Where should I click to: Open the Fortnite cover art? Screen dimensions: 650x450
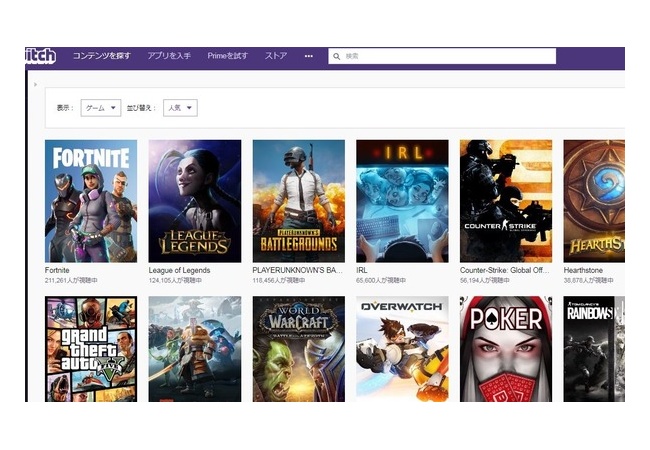coord(91,201)
